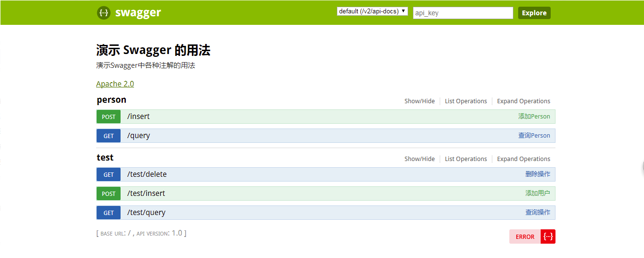
Task: Click the 添加Person description link
Action: (x=534, y=117)
